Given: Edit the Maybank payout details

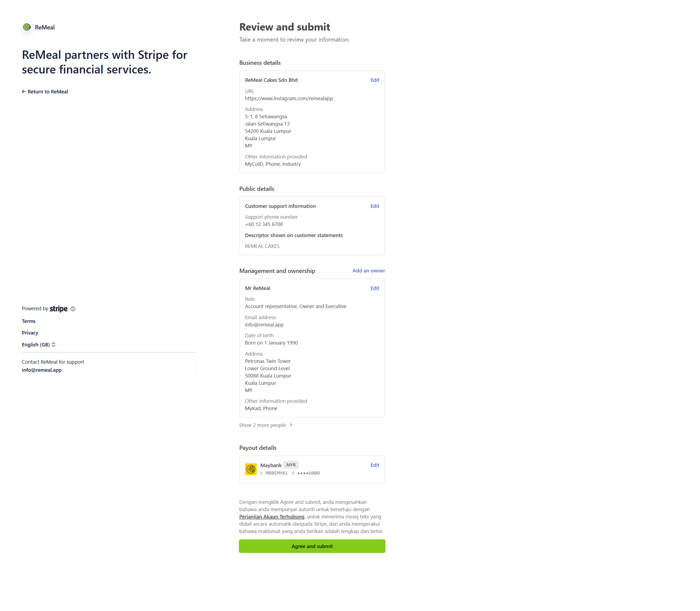Looking at the screenshot, I should click(x=374, y=465).
